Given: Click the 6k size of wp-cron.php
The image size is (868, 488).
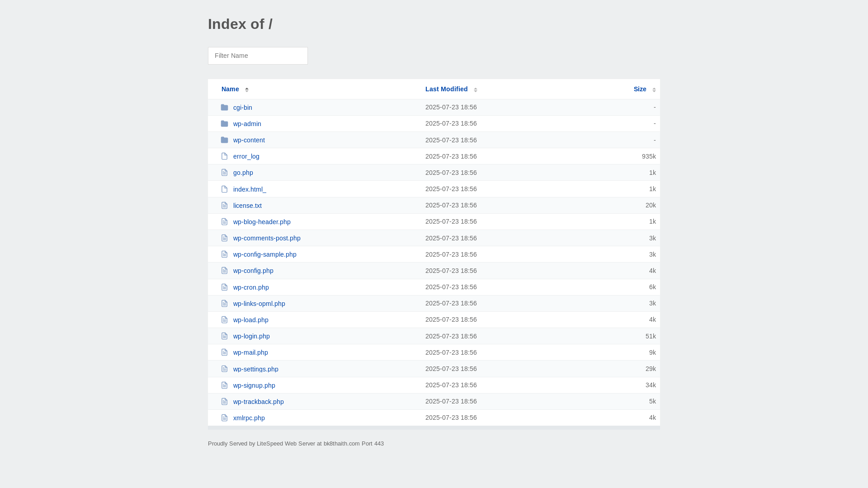Looking at the screenshot, I should 652,287.
